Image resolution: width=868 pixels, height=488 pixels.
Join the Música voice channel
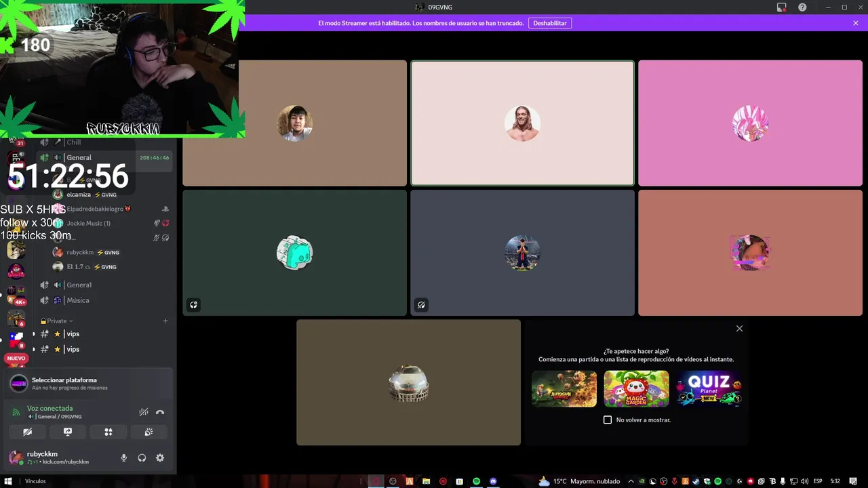coord(105,300)
